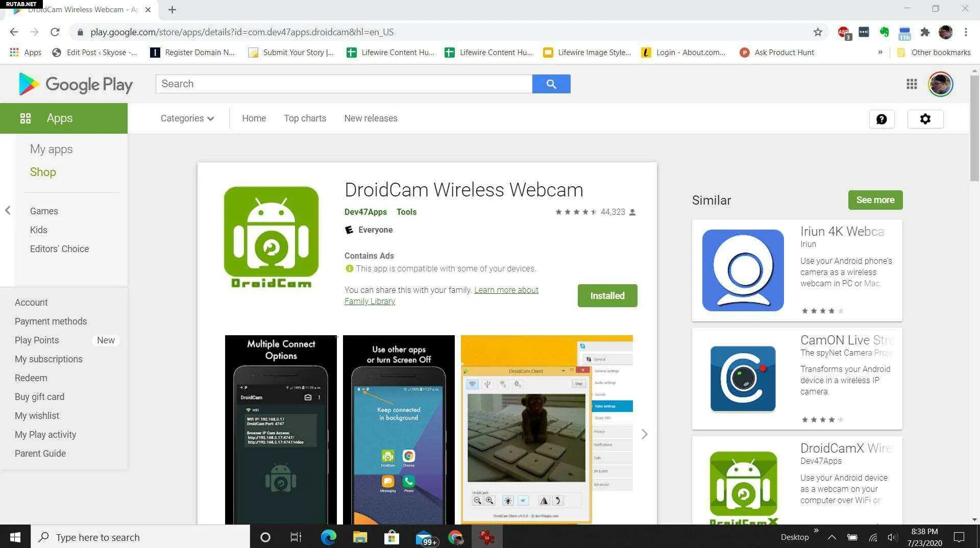The width and height of the screenshot is (980, 548).
Task: Open Microsoft Store from taskbar
Action: coord(391,537)
